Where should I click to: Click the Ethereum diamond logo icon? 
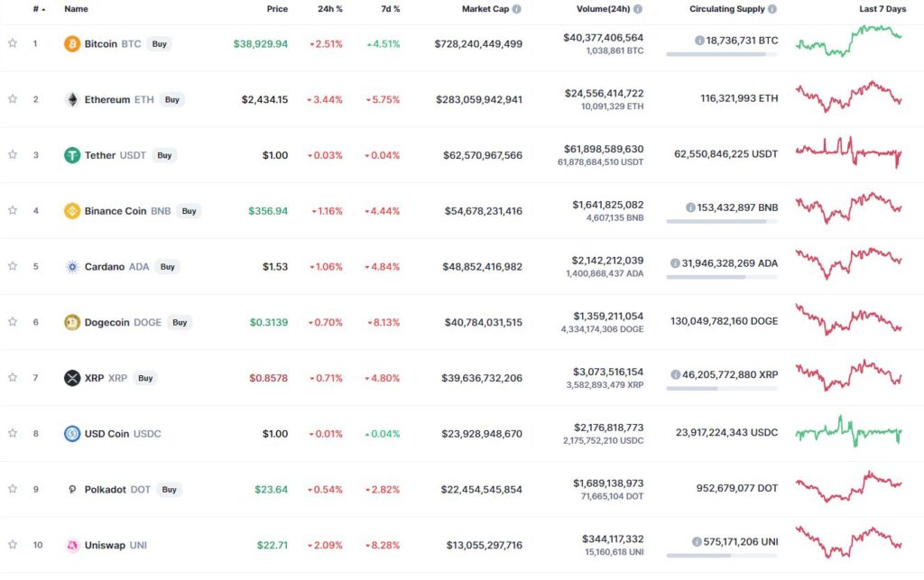[x=72, y=99]
